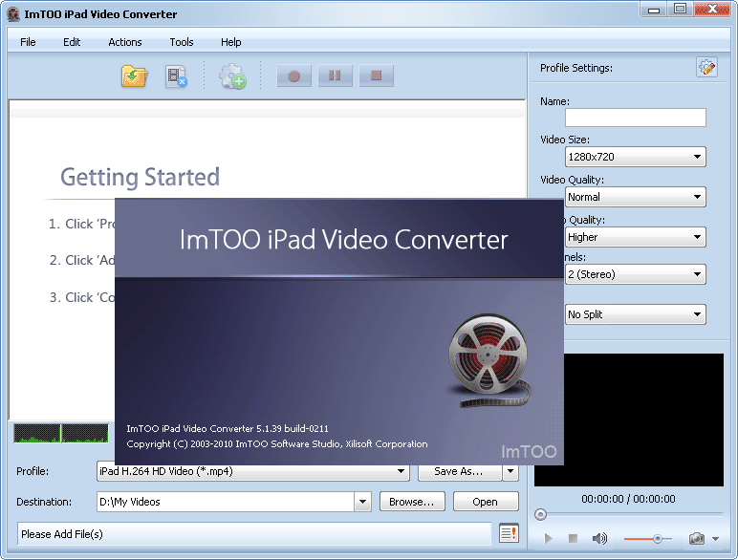This screenshot has width=738, height=560.
Task: Take a snapshot with camera icon
Action: tap(697, 538)
